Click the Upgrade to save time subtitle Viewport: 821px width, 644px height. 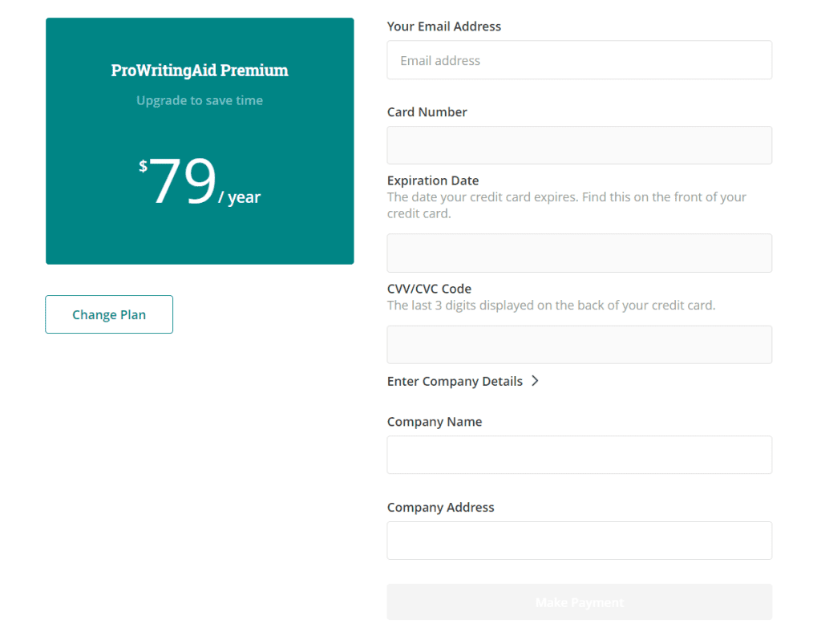pyautogui.click(x=200, y=100)
